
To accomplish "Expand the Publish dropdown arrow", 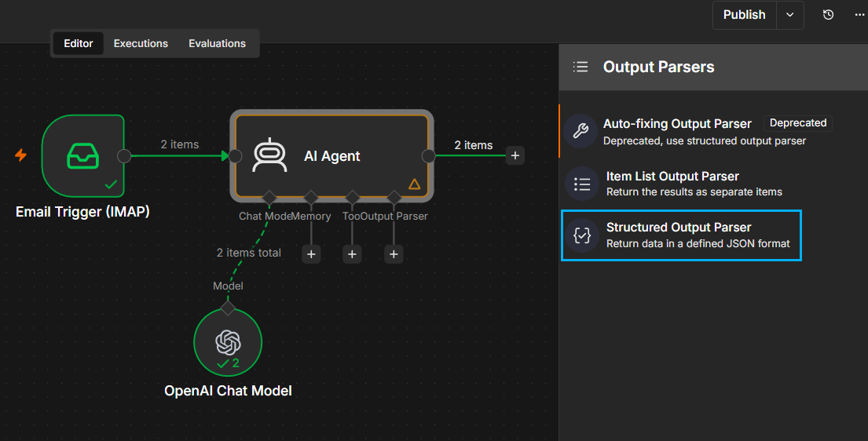I will tap(790, 15).
